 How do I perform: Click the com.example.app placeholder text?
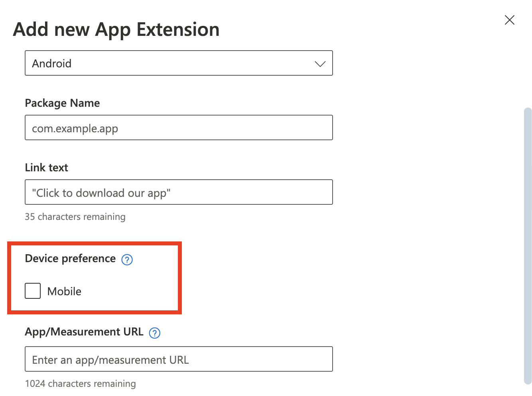click(75, 129)
